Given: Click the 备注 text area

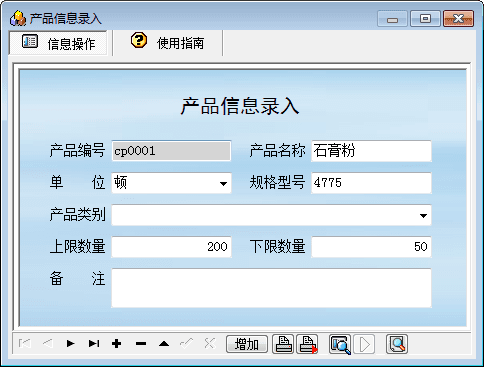Looking at the screenshot, I should [x=271, y=288].
